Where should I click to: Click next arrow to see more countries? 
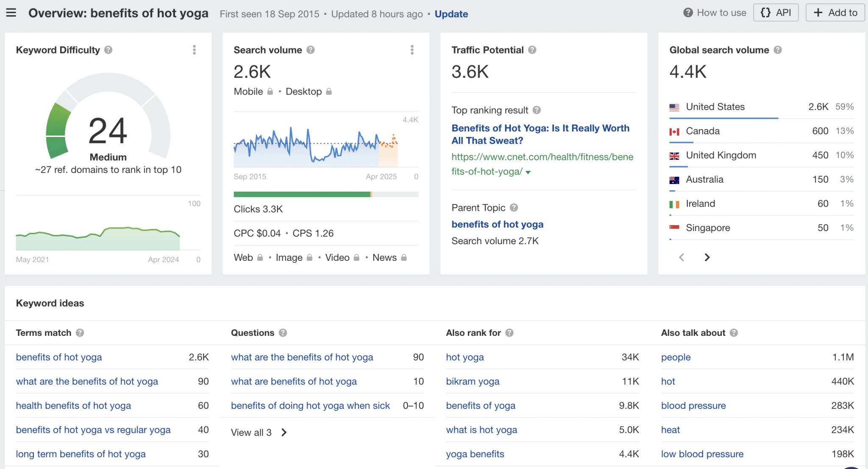pyautogui.click(x=707, y=257)
